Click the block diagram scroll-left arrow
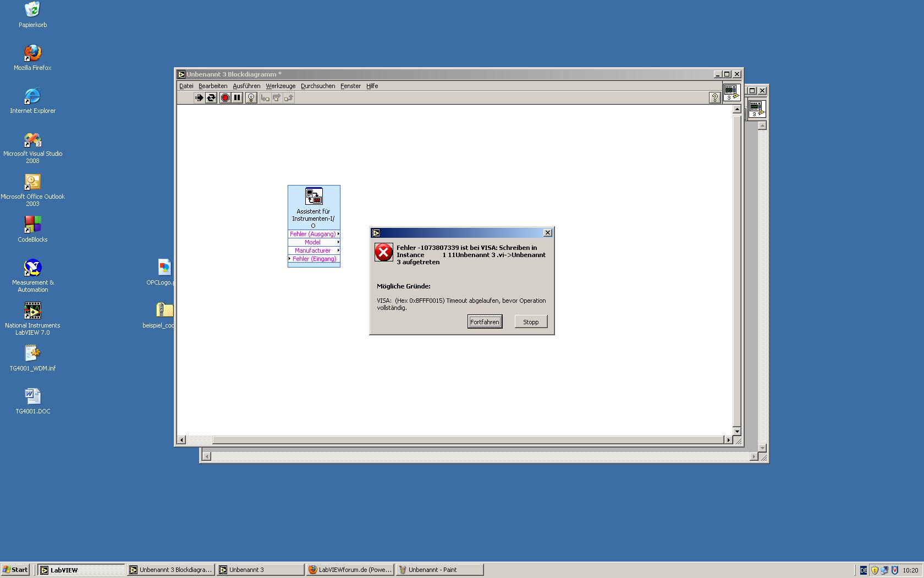The height and width of the screenshot is (578, 924). tap(182, 440)
